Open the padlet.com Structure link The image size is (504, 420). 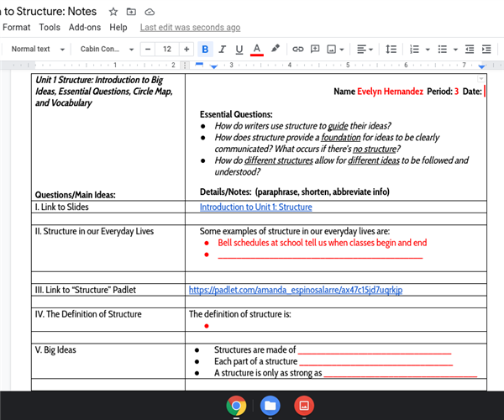(x=296, y=290)
